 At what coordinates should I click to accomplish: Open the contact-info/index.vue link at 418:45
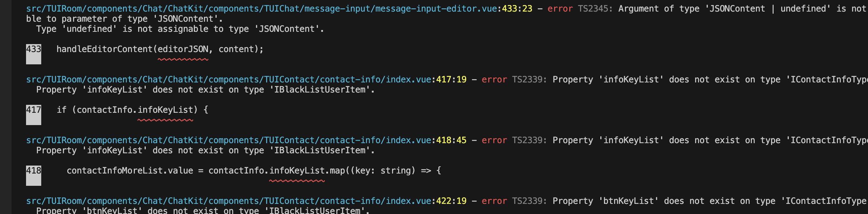click(229, 140)
